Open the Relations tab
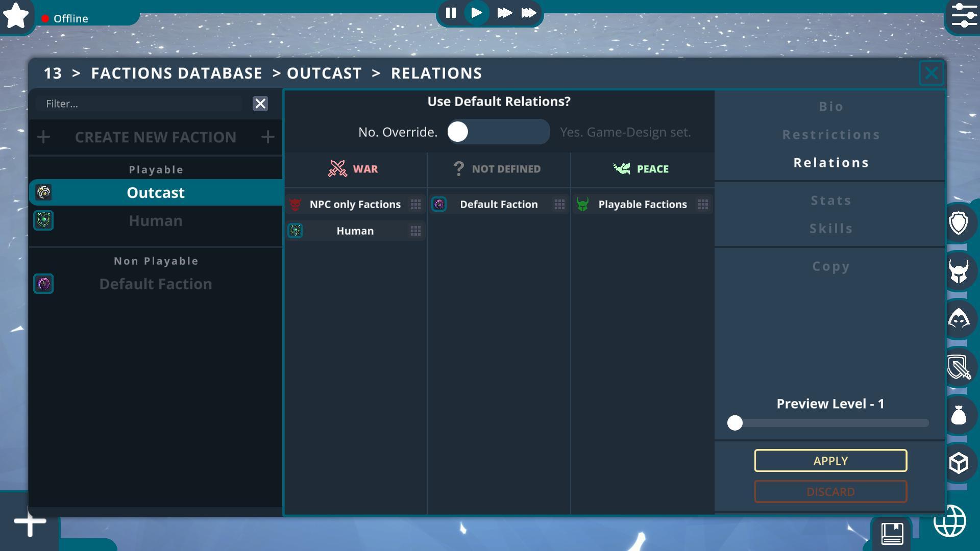This screenshot has width=980, height=551. 831,163
